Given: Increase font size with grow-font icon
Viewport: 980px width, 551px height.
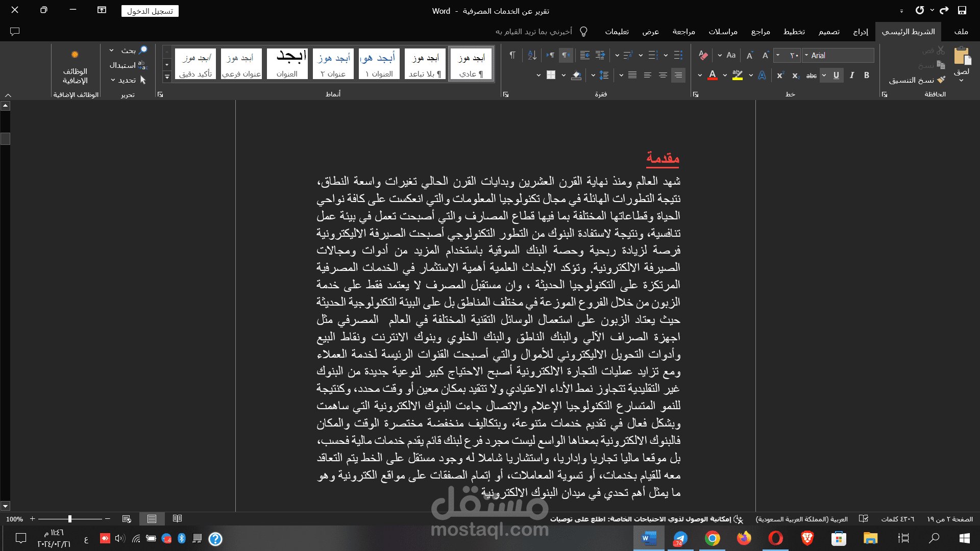Looking at the screenshot, I should [765, 55].
